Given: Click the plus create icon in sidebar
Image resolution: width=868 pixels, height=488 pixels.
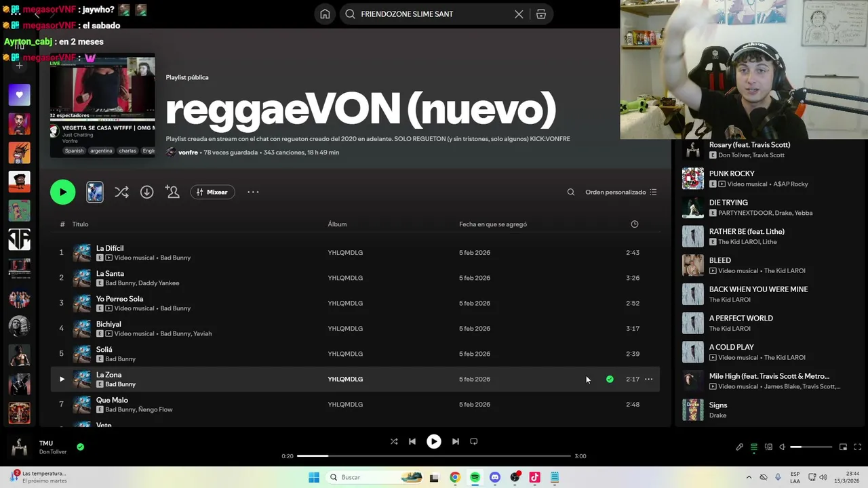Looking at the screenshot, I should [x=19, y=66].
